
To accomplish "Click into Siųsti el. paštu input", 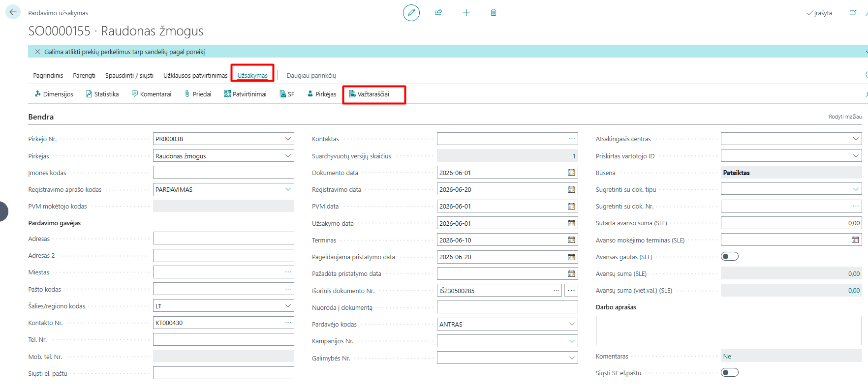I will (x=223, y=373).
